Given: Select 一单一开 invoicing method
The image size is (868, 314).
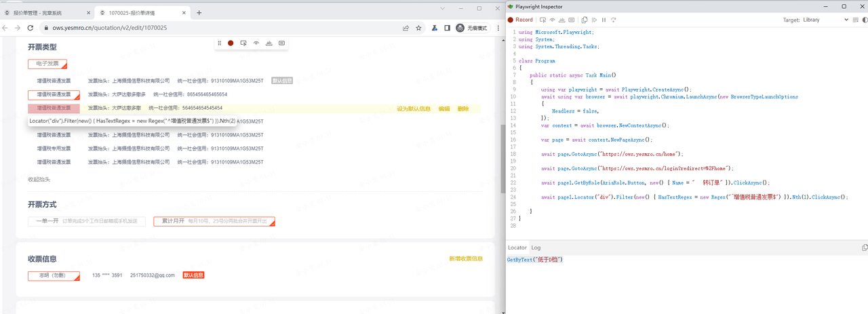Looking at the screenshot, I should [x=86, y=221].
